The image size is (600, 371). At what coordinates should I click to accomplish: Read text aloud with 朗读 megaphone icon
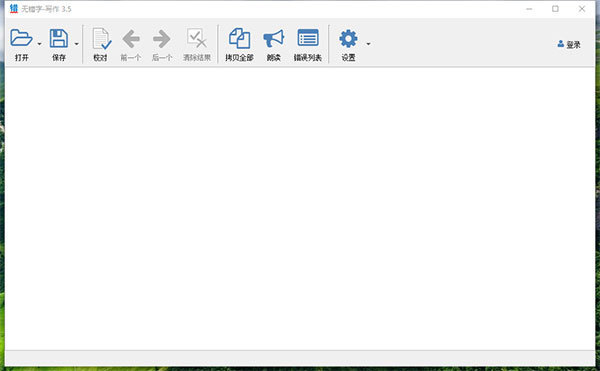(x=274, y=38)
